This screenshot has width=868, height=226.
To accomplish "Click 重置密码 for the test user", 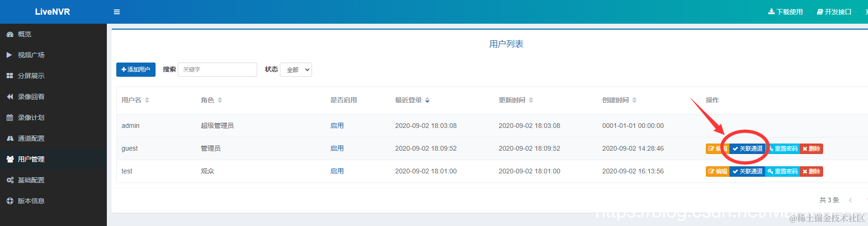I will pyautogui.click(x=782, y=172).
